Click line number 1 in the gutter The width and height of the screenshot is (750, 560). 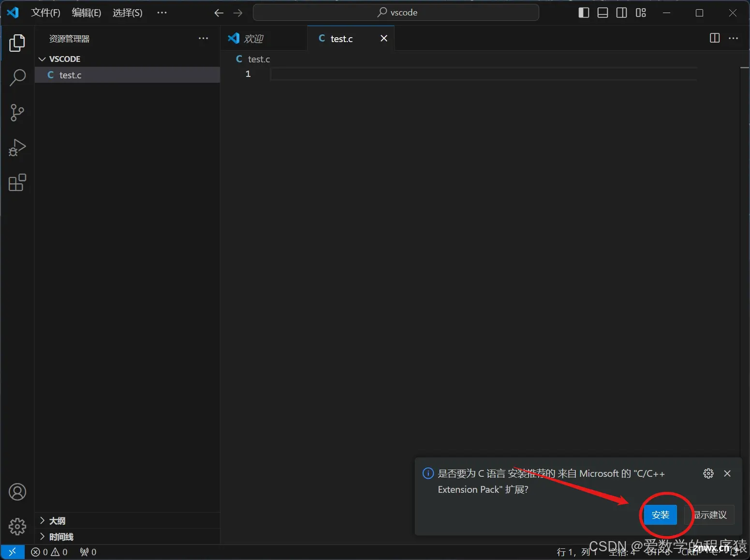pos(248,74)
